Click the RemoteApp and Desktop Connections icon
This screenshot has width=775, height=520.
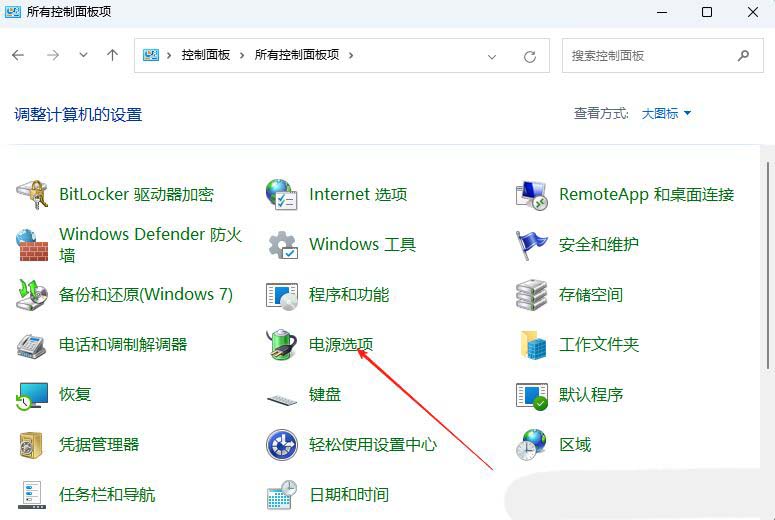coord(532,195)
